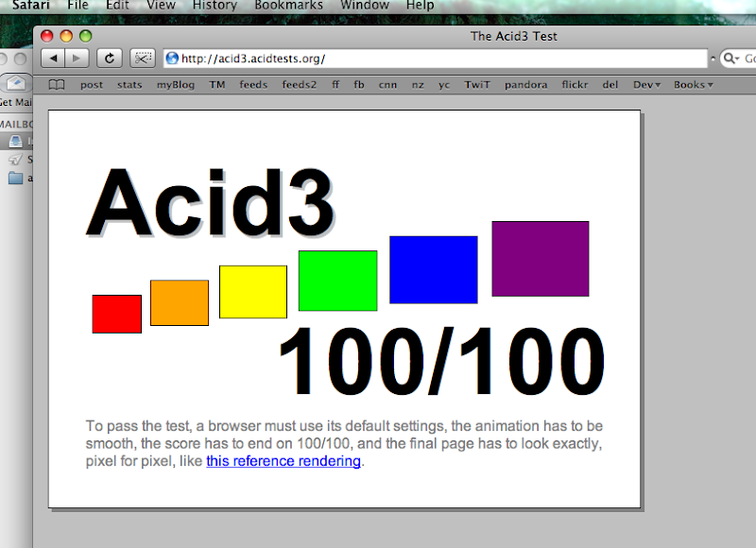This screenshot has width=756, height=548.
Task: Open the bookmarks book icon
Action: tap(58, 85)
